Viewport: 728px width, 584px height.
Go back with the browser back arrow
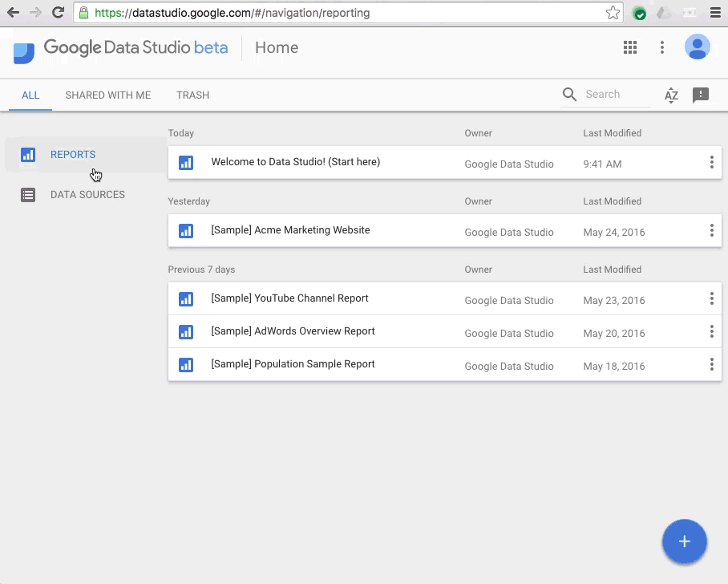(13, 13)
